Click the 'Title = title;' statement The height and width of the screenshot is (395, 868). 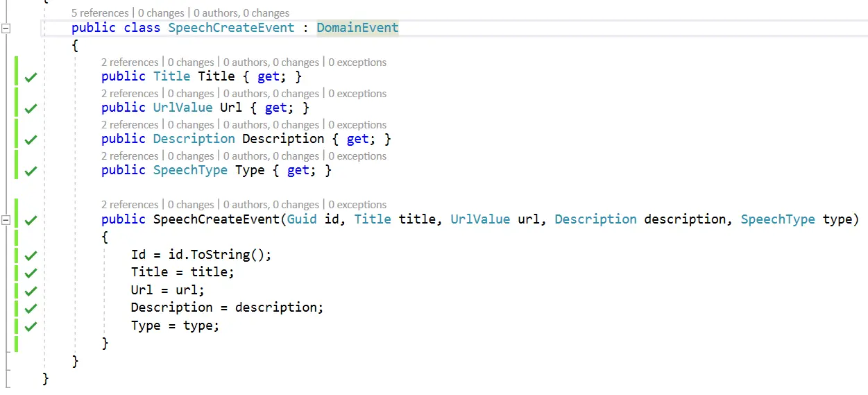click(x=183, y=272)
